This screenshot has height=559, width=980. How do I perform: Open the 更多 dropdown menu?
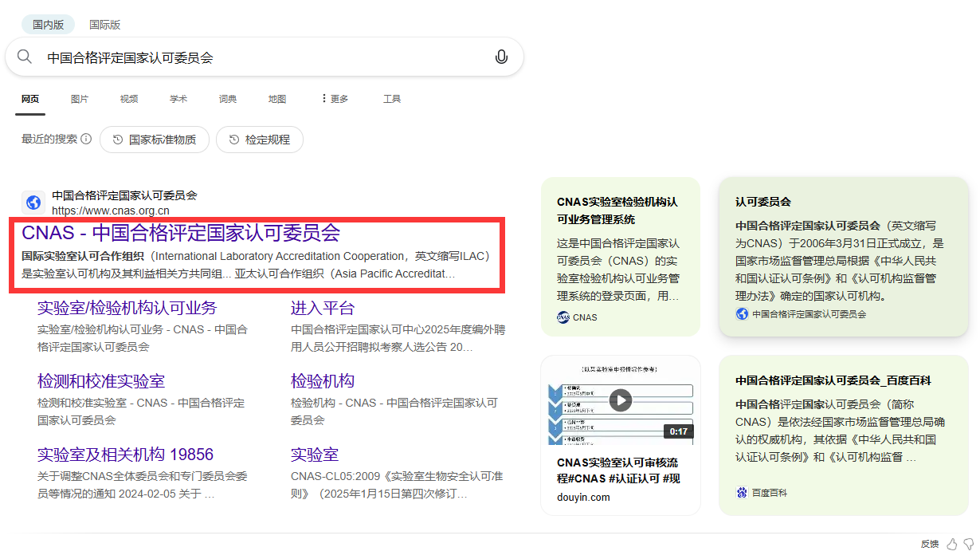(334, 98)
